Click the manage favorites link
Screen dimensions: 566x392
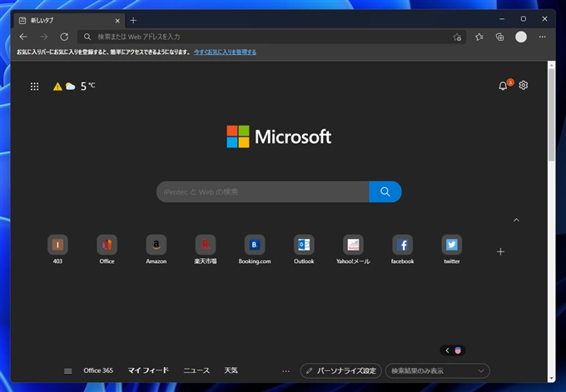pyautogui.click(x=225, y=52)
